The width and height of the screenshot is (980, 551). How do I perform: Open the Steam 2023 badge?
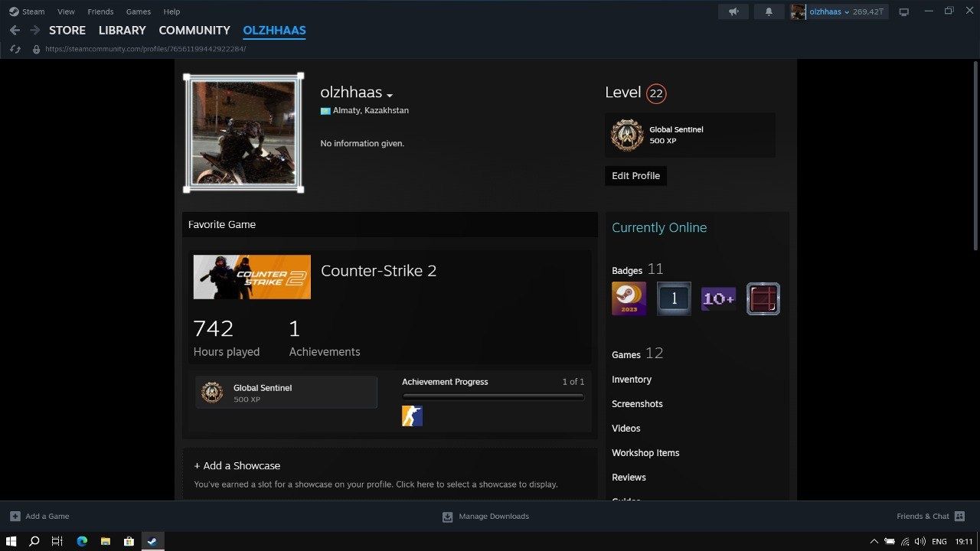(x=629, y=298)
